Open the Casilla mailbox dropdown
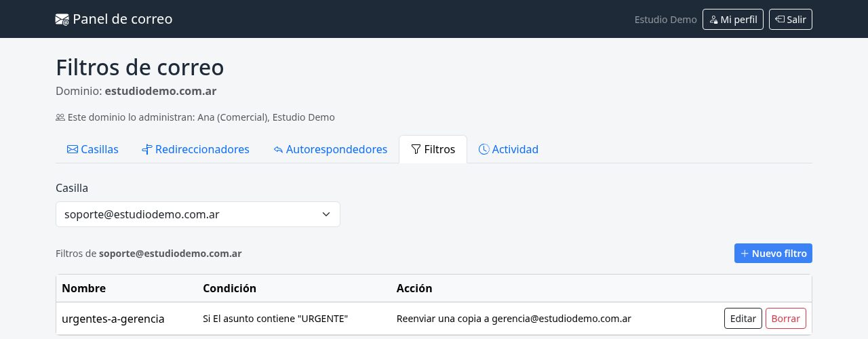This screenshot has width=868, height=339. click(198, 214)
